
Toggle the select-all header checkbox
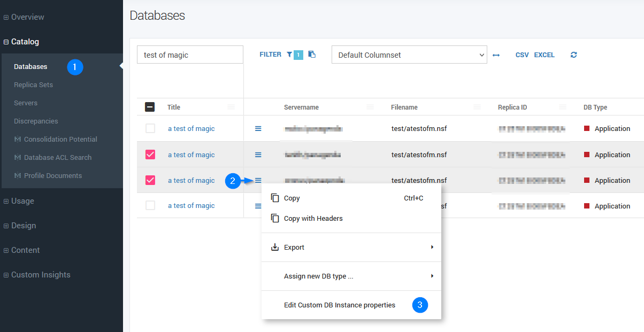[x=150, y=107]
